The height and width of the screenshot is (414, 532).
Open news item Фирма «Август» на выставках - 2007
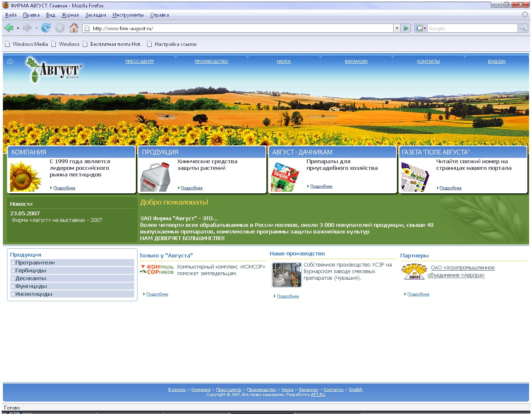click(57, 220)
